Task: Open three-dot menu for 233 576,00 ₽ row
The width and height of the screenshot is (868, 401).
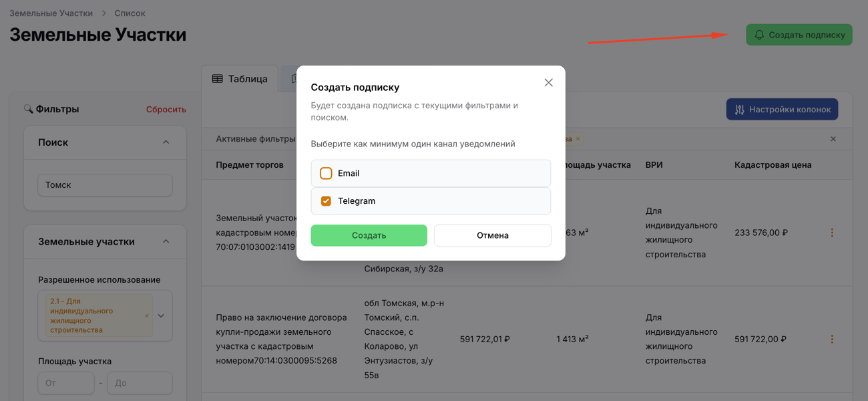Action: tap(832, 233)
